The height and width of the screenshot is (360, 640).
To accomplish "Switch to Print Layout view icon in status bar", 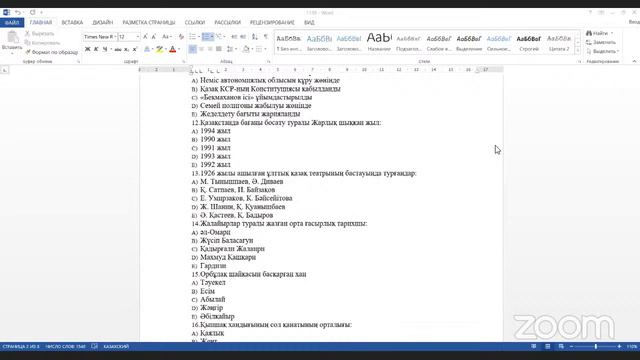I will [x=548, y=347].
